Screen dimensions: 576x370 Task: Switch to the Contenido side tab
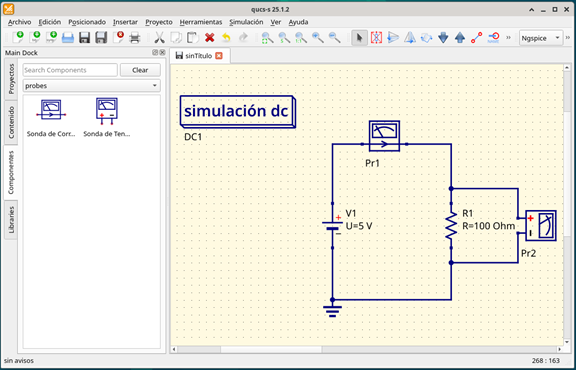click(11, 122)
